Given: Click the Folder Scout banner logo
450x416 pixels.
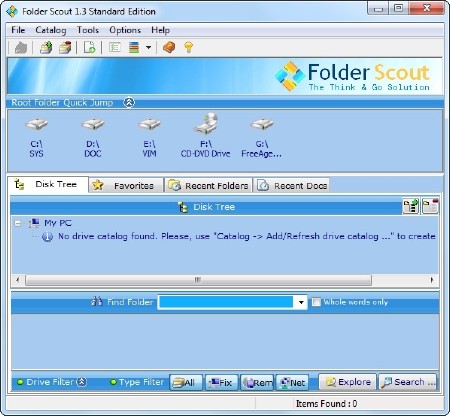Looking at the screenshot, I should pyautogui.click(x=353, y=76).
